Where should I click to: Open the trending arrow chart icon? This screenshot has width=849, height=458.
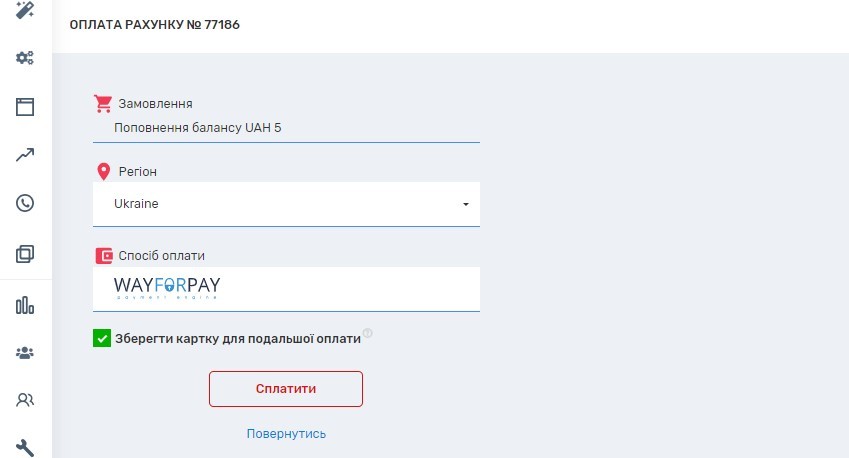pyautogui.click(x=25, y=155)
